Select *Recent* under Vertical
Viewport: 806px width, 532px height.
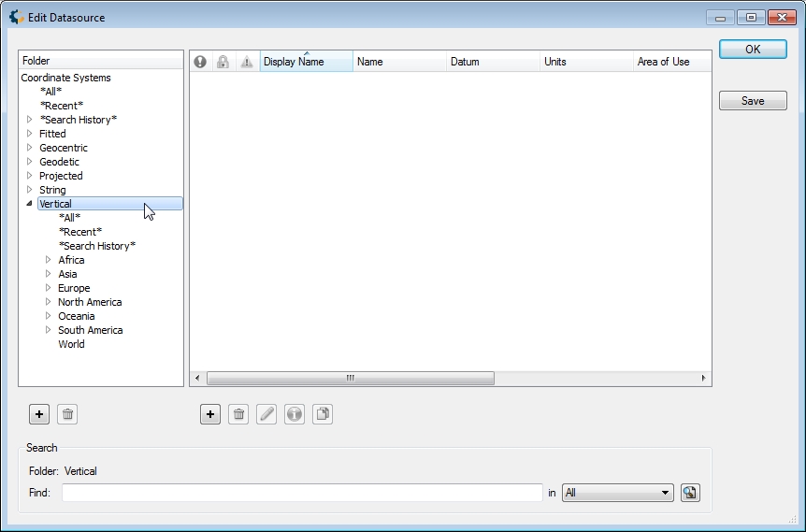pos(79,232)
